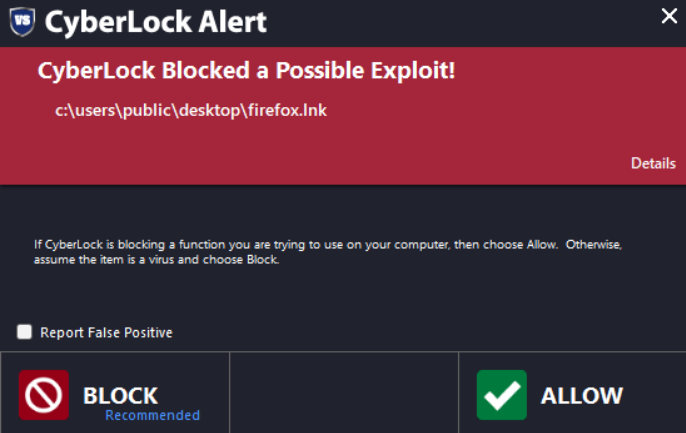The width and height of the screenshot is (686, 433).
Task: Click empty section between Block and Allow
Action: (343, 393)
